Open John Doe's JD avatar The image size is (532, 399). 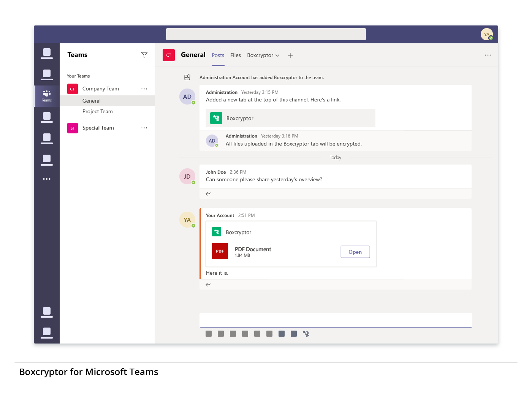point(187,176)
